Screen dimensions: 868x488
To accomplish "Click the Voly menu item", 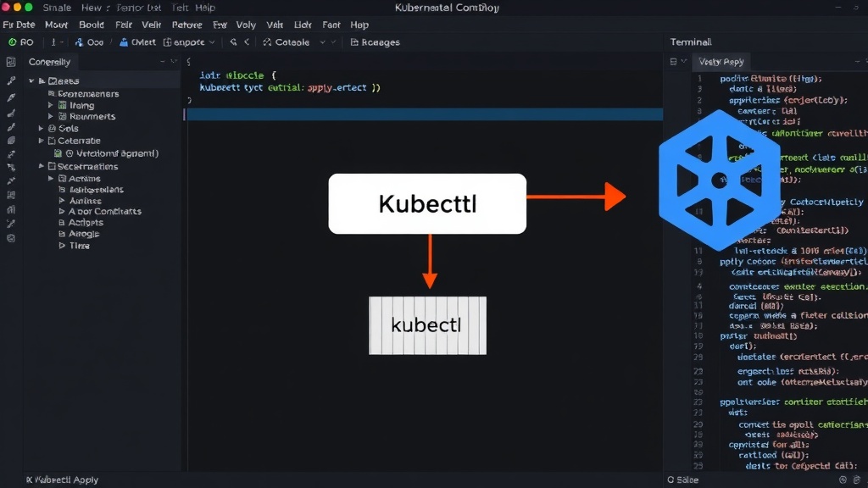I will (x=246, y=25).
